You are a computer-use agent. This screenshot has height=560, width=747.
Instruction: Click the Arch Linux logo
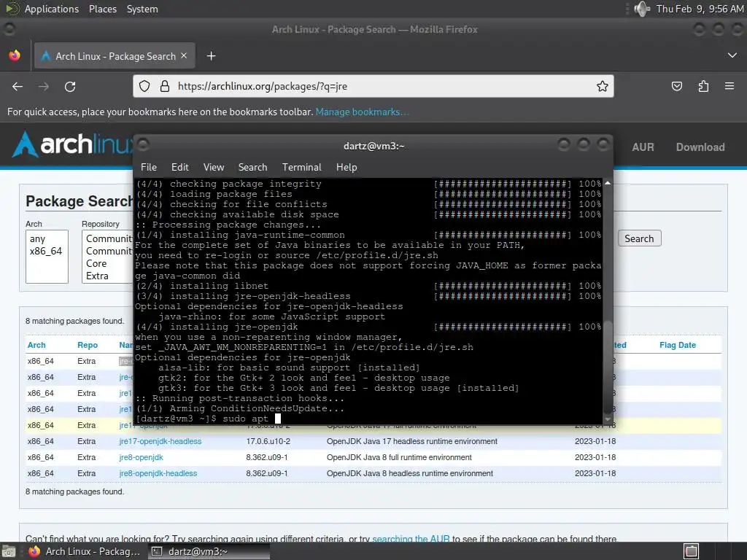pyautogui.click(x=71, y=144)
